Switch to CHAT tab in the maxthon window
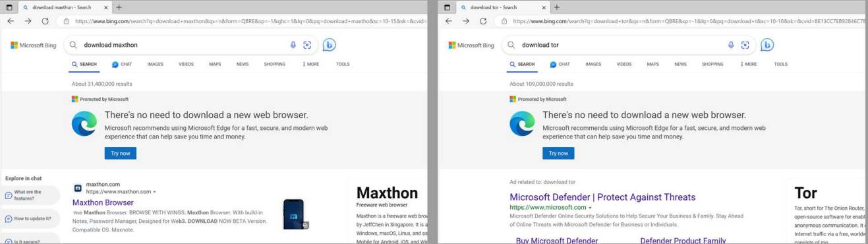This screenshot has height=244, width=868. point(122,65)
